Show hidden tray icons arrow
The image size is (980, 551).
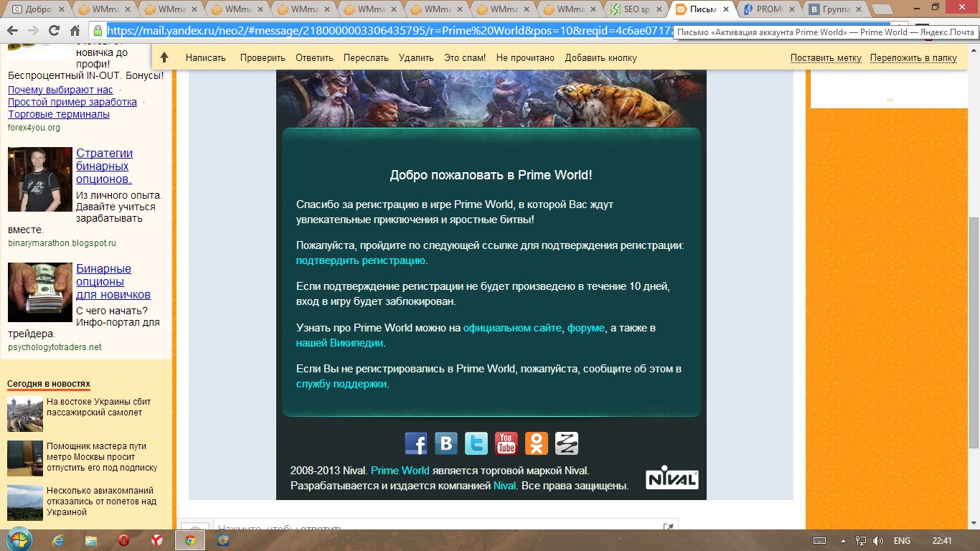pyautogui.click(x=844, y=540)
